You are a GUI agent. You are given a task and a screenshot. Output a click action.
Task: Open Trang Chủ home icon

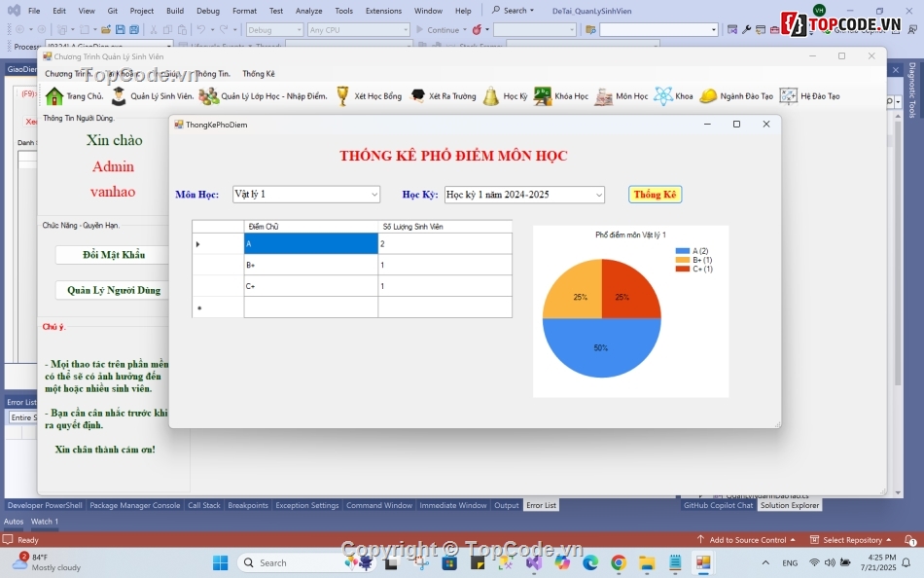[x=54, y=96]
